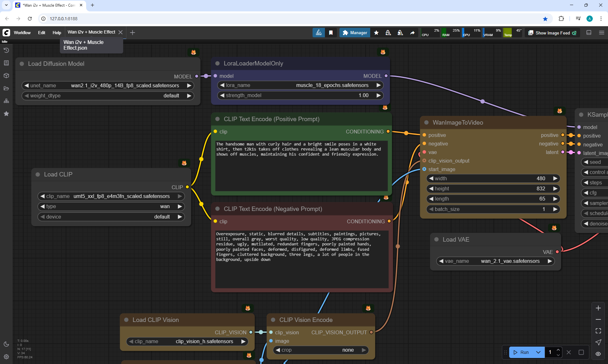The image size is (608, 364).
Task: Toggle dark theme moon icon
Action: tap(6, 344)
